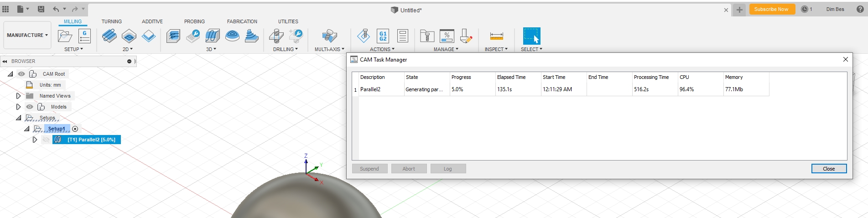This screenshot has width=868, height=218.
Task: Click the Measure ruler icon in Inspect
Action: (x=496, y=36)
